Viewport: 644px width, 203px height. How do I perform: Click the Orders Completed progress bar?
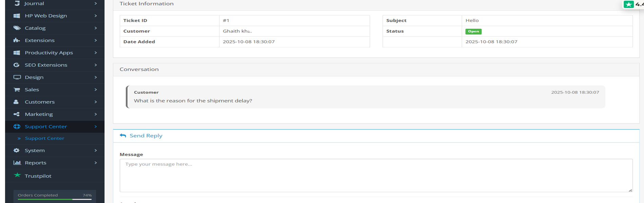click(x=55, y=199)
